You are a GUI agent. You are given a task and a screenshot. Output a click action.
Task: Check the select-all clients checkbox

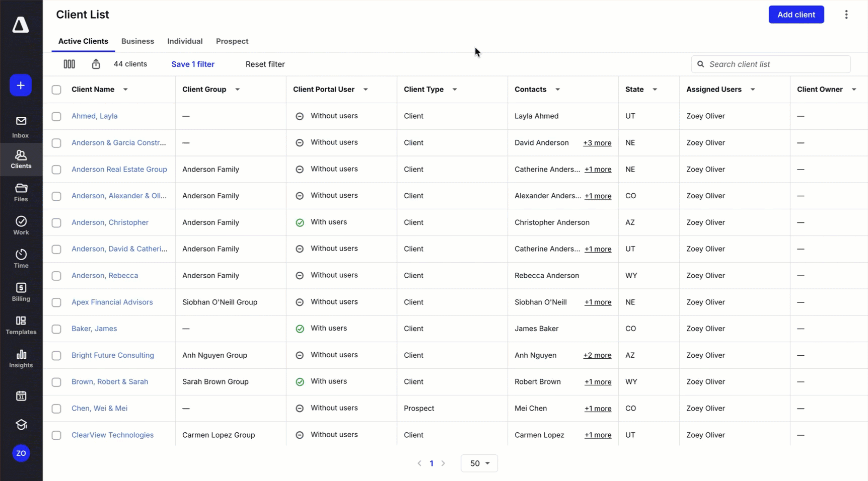(x=56, y=90)
